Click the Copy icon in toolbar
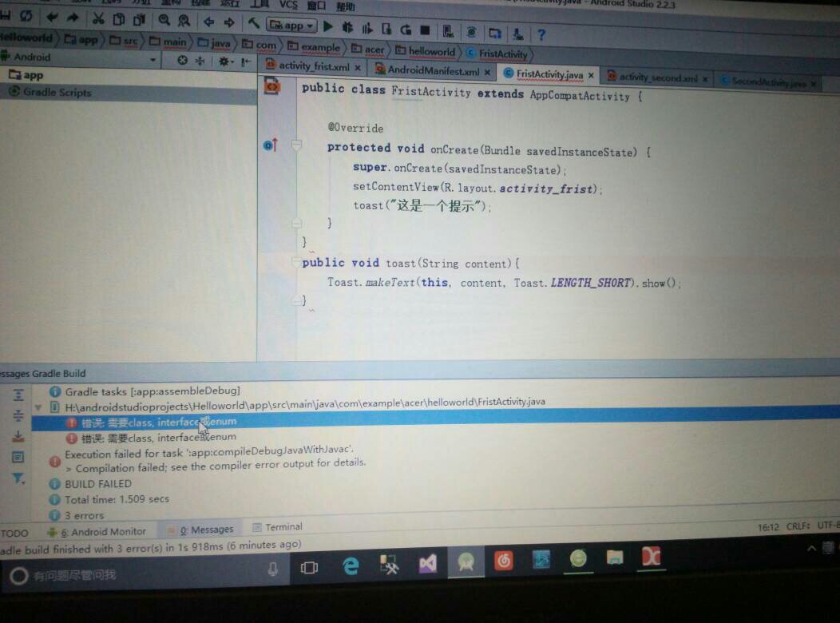 (x=118, y=19)
